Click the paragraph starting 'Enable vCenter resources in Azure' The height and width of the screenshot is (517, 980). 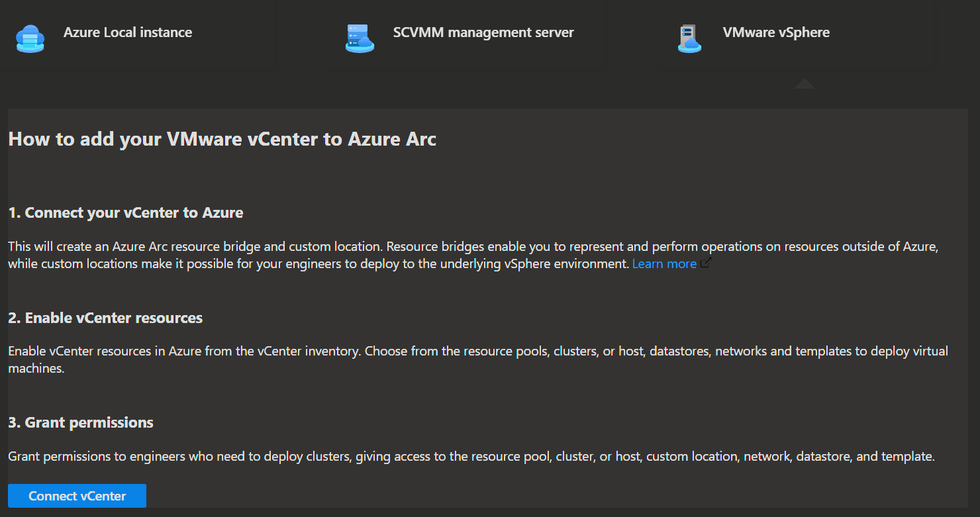[x=478, y=359]
